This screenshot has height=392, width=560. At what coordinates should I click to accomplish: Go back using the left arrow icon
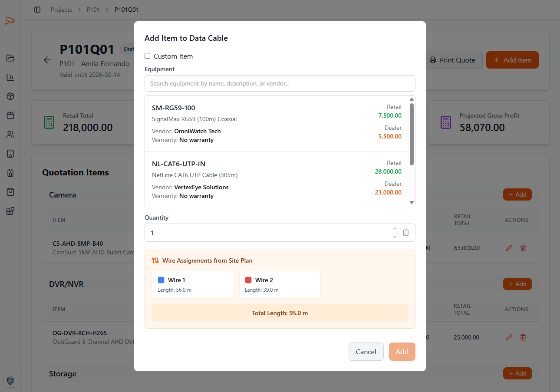click(x=47, y=60)
